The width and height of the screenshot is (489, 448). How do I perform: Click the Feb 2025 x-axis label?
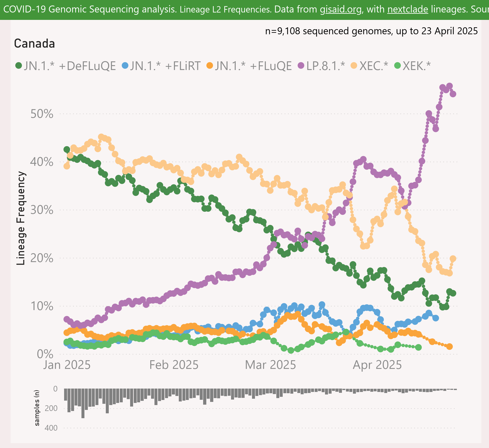click(x=174, y=365)
